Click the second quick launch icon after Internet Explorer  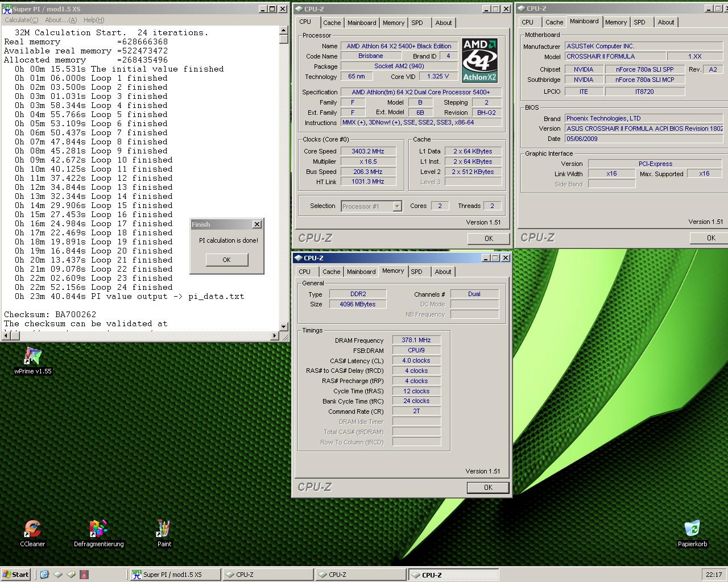tap(71, 575)
